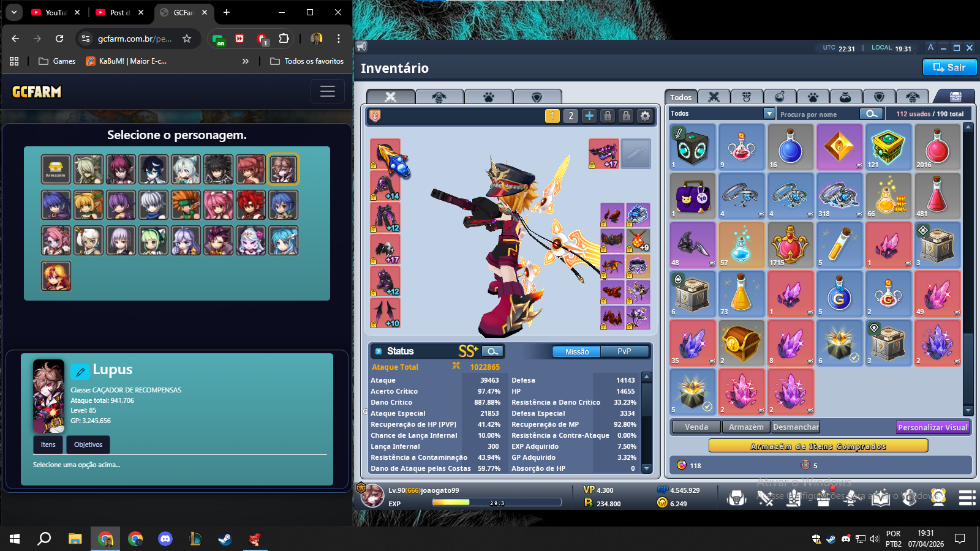Image resolution: width=980 pixels, height=551 pixels.
Task: Open the equipment preset settings gear
Action: pos(644,116)
